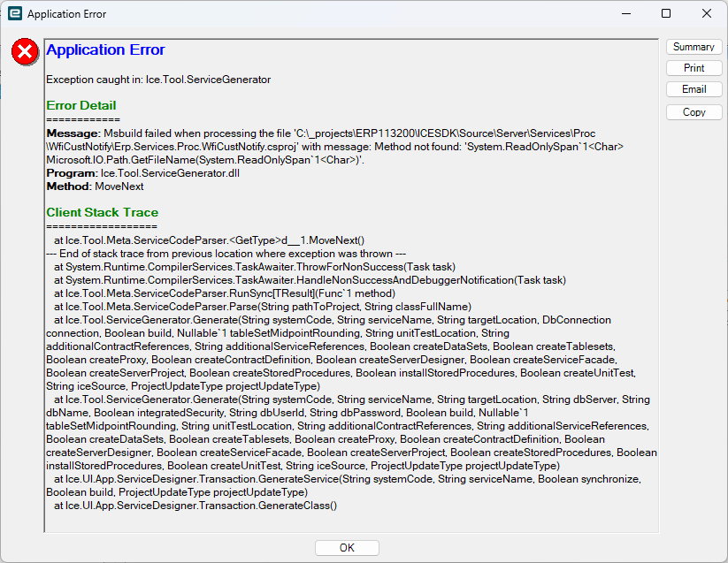Minimize the Application Error window
Image resolution: width=728 pixels, height=563 pixels.
click(626, 13)
